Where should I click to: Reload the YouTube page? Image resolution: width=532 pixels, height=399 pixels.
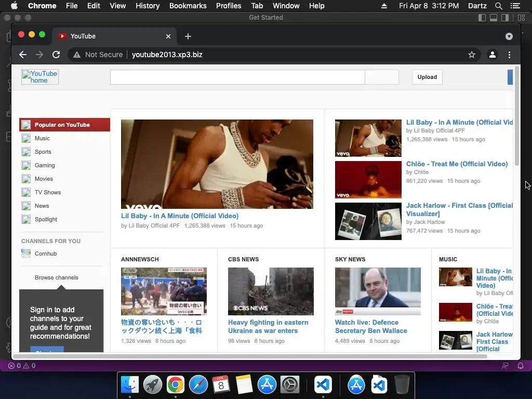click(56, 55)
